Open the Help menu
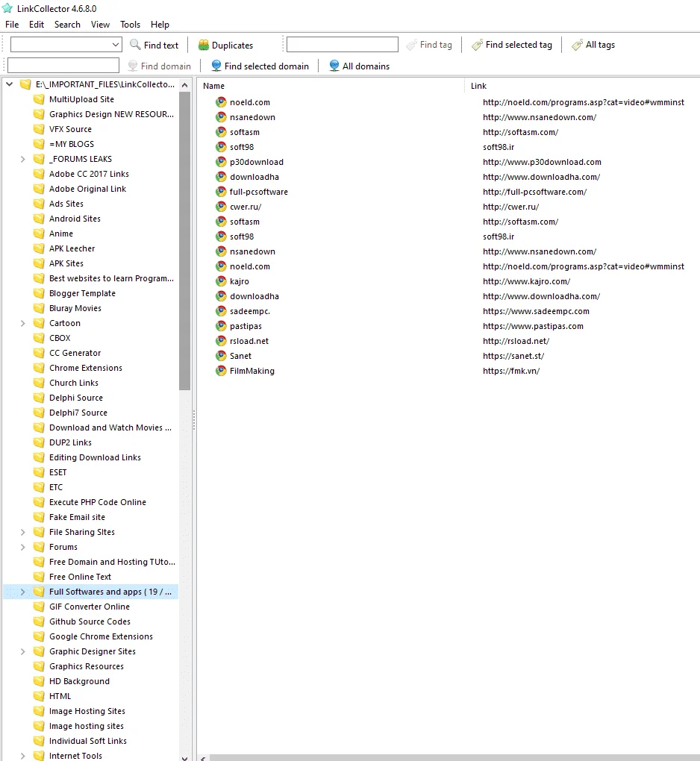 [160, 25]
